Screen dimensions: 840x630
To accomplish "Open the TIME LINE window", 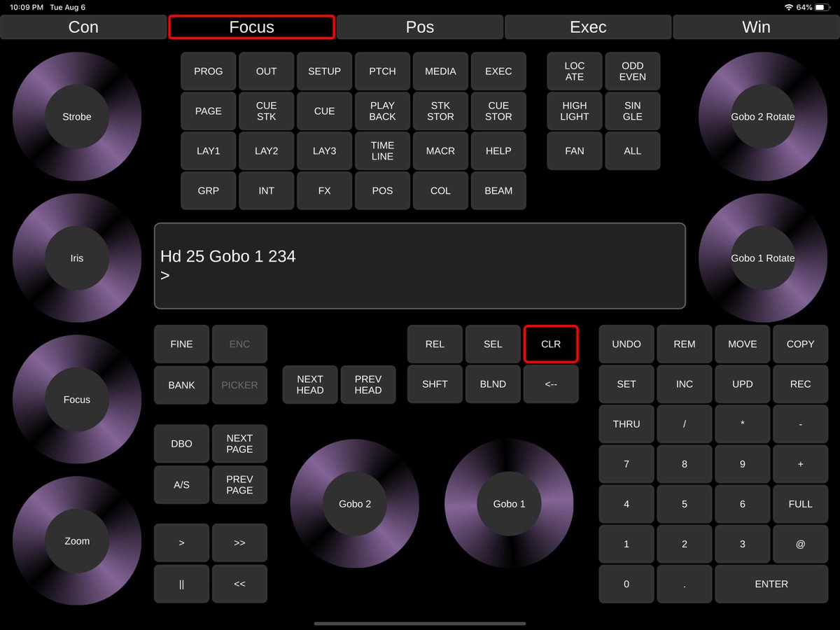I will [383, 151].
